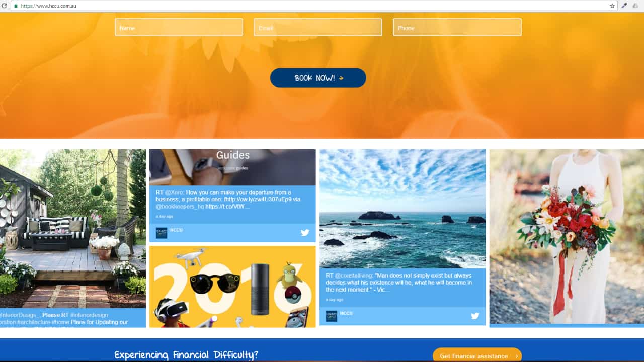Click into the Phone input field
The height and width of the screenshot is (362, 644).
click(456, 27)
